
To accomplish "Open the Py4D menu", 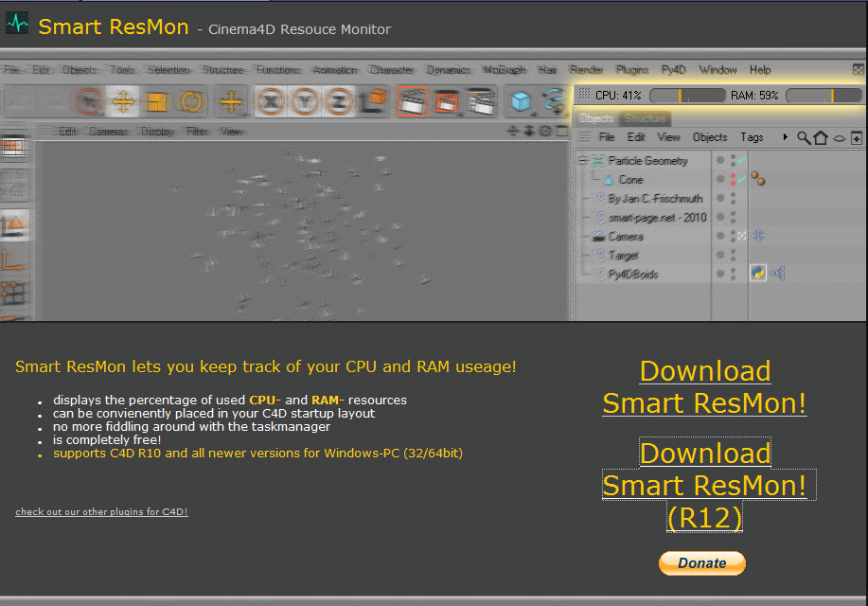I will (x=673, y=70).
